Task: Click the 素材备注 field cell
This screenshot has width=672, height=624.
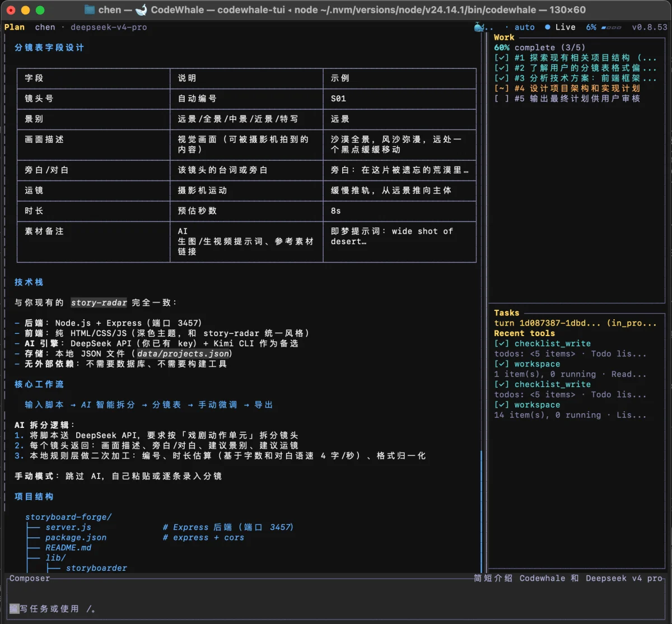Action: tap(44, 231)
